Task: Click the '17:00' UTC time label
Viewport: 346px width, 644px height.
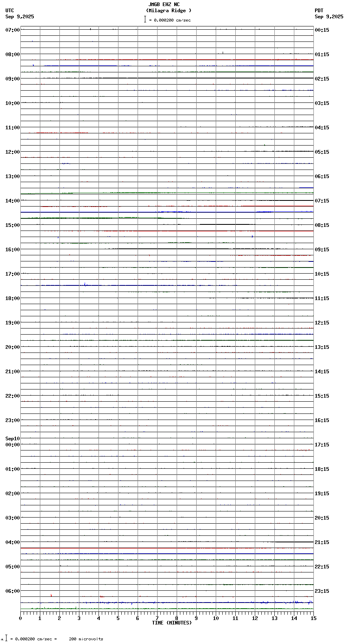Action: click(13, 274)
